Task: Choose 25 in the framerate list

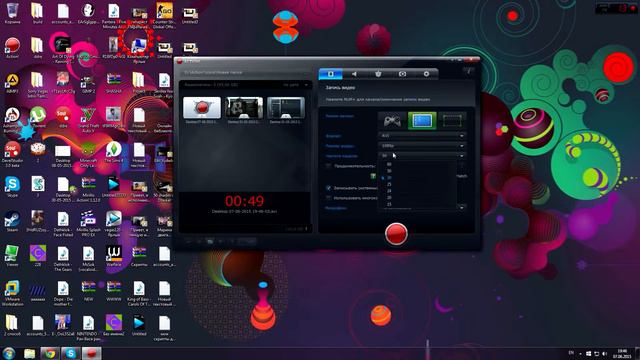Action: 389,184
